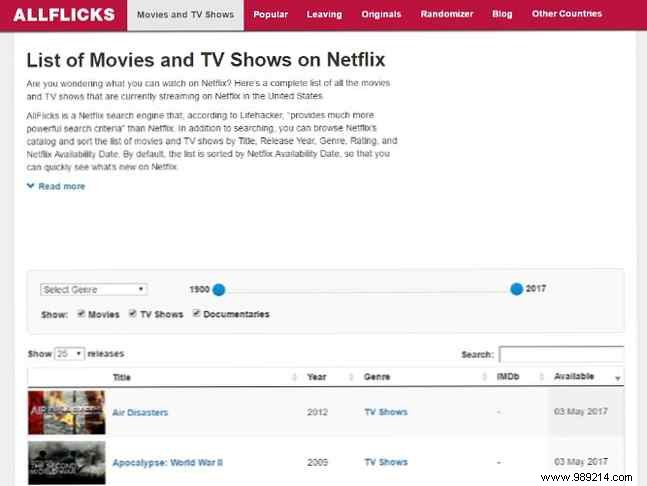Open Other Countries menu
This screenshot has height=486, width=647.
click(x=567, y=14)
